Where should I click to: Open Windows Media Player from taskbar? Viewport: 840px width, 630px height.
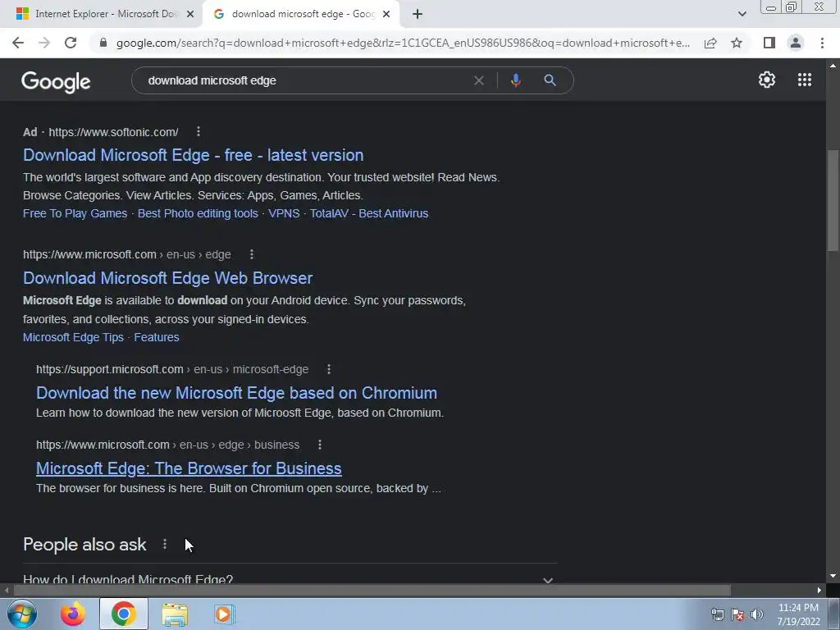tap(224, 614)
